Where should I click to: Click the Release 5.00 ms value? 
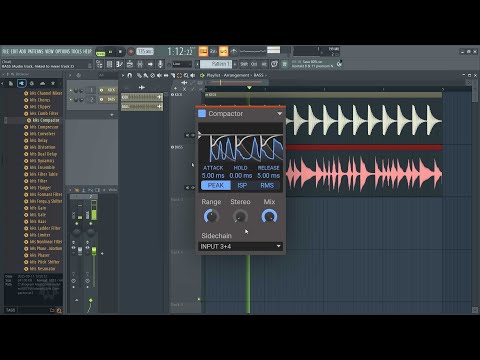pyautogui.click(x=269, y=175)
